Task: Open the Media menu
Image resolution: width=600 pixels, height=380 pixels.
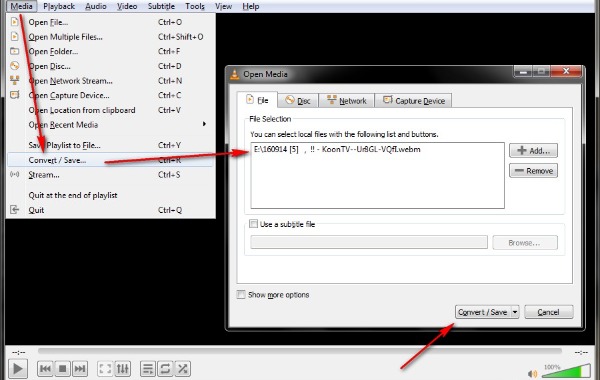Action: (21, 6)
